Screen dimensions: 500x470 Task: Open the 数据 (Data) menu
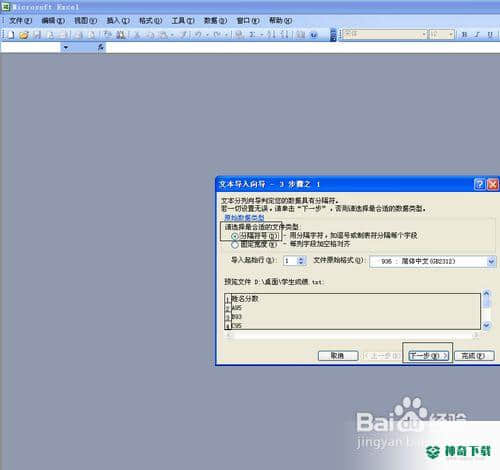point(215,21)
